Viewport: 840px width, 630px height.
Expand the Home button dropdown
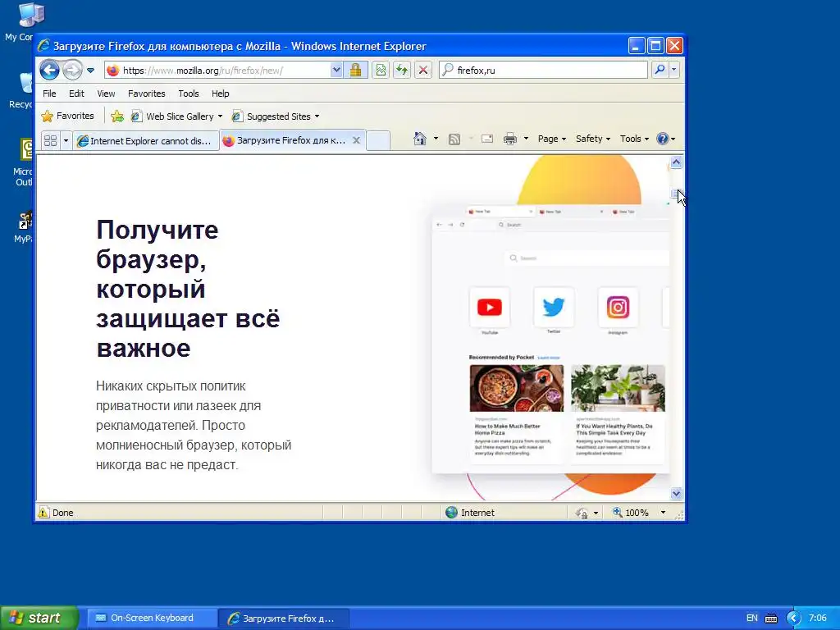[436, 139]
